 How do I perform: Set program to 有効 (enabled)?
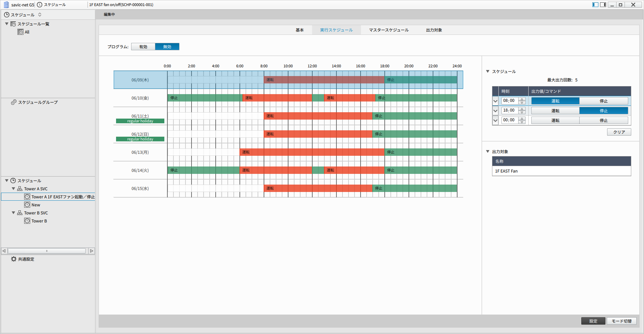143,47
